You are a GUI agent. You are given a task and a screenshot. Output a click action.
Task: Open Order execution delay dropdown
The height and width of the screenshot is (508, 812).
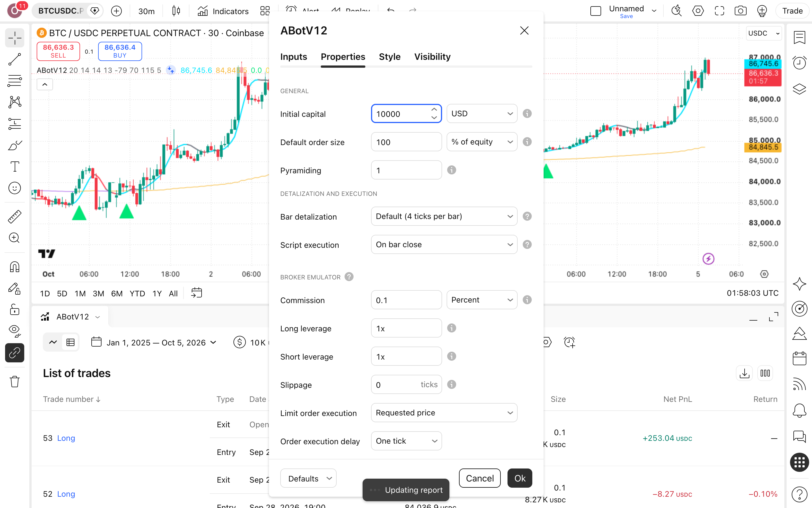pyautogui.click(x=406, y=441)
